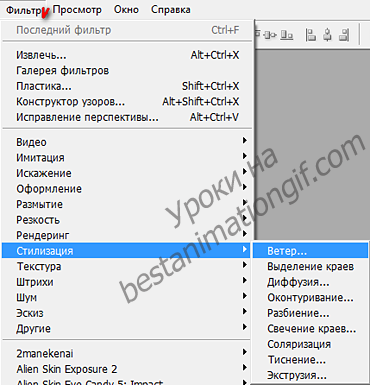The image size is (370, 385).
Task: Click the align right edges icon
Action: [344, 35]
